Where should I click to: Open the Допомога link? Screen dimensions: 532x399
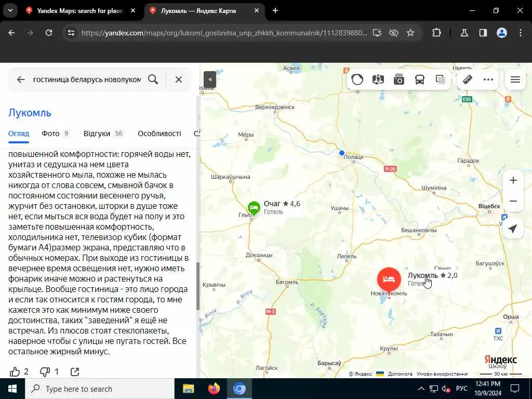pos(400,374)
